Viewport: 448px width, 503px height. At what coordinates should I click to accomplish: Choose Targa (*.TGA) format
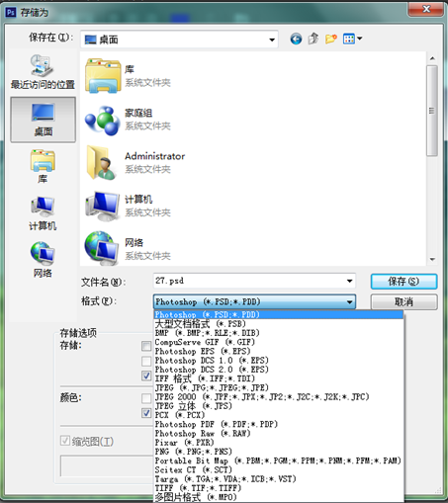point(279,478)
